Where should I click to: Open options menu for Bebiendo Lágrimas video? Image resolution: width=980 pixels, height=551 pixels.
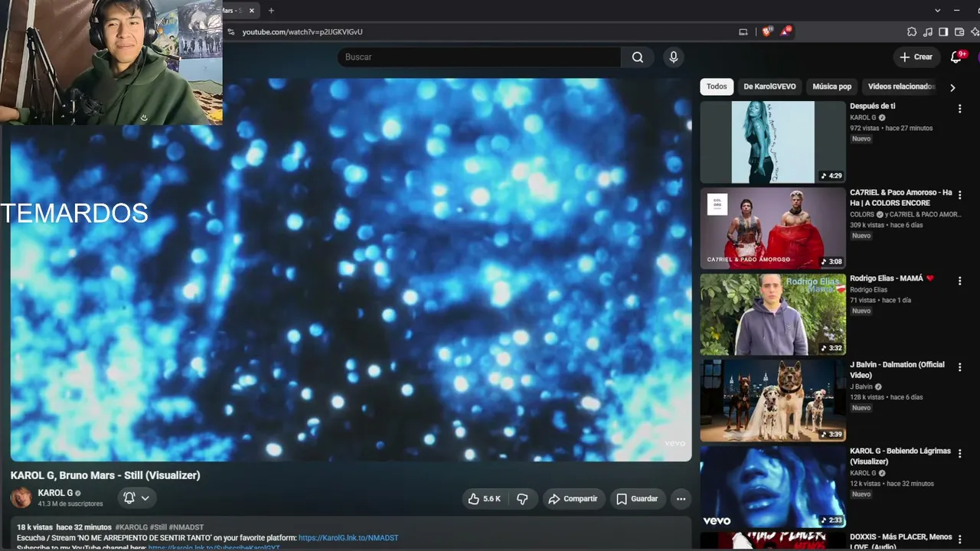tap(959, 454)
